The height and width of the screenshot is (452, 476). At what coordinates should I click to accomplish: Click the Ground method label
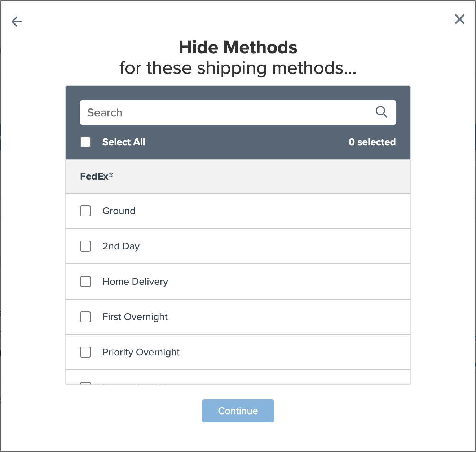[119, 211]
